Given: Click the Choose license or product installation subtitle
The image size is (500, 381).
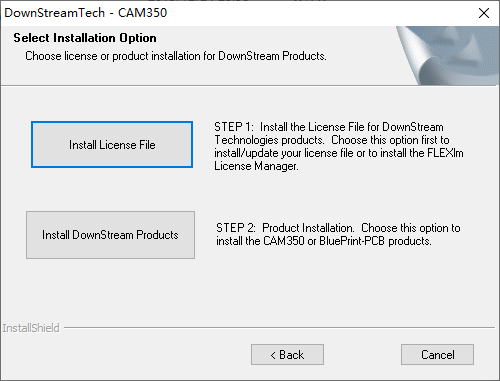Looking at the screenshot, I should [x=176, y=56].
